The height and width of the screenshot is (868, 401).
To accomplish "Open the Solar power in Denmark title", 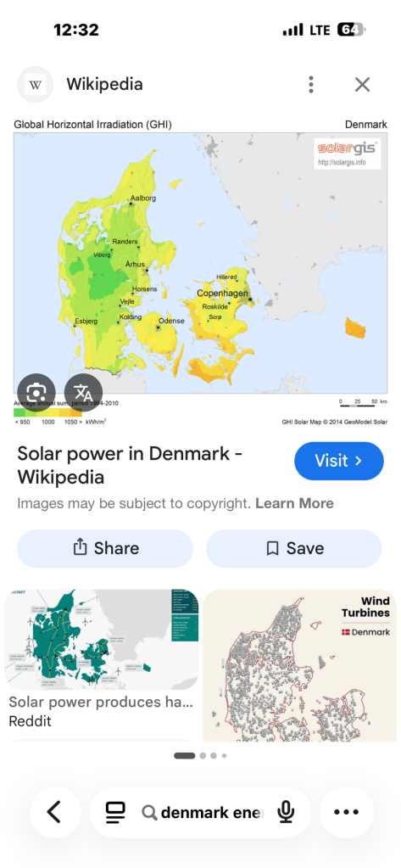I will pyautogui.click(x=130, y=465).
